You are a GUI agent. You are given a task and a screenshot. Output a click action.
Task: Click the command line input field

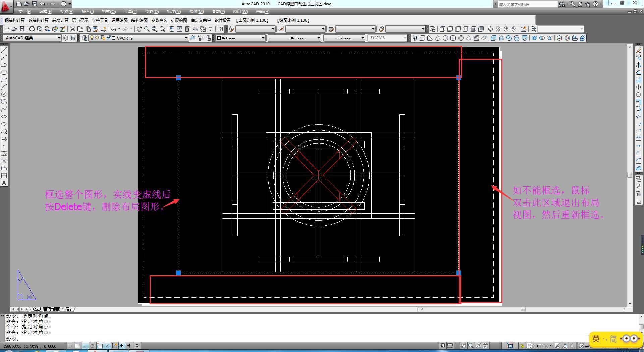[322, 339]
